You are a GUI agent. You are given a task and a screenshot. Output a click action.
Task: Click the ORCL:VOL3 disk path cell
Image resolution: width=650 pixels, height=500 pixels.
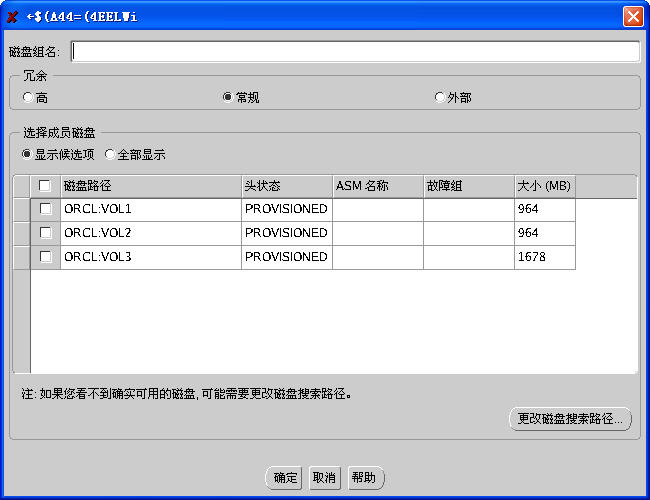[x=151, y=257]
